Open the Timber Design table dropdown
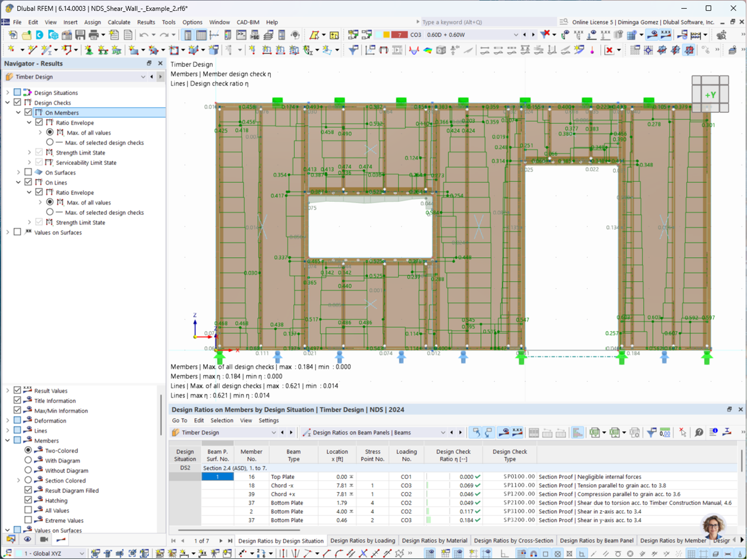Viewport: 747px width, 560px height. (274, 432)
